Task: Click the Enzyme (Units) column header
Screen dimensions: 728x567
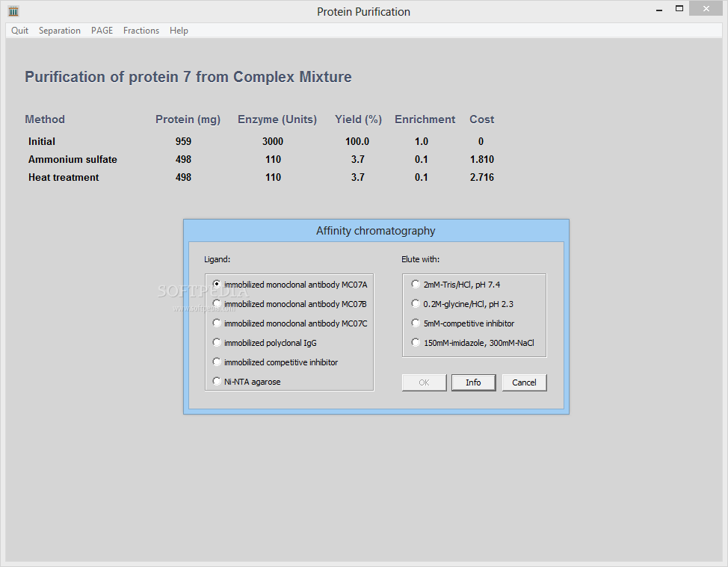Action: 277,120
